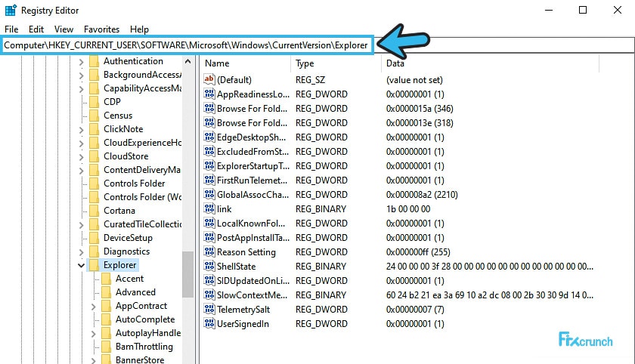Click the Advanced subkey folder icon
The width and height of the screenshot is (635, 364).
(106, 292)
